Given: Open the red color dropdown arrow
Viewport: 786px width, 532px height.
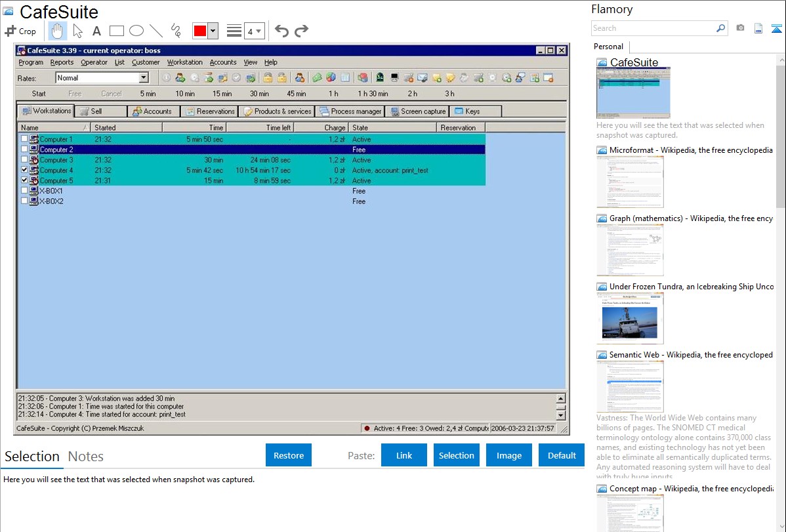Looking at the screenshot, I should (213, 31).
